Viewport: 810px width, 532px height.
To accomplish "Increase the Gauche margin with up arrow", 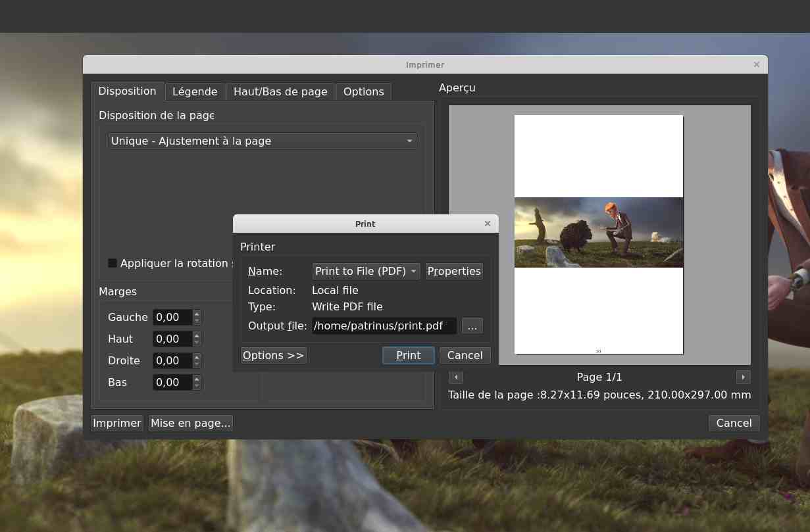I will (x=197, y=314).
